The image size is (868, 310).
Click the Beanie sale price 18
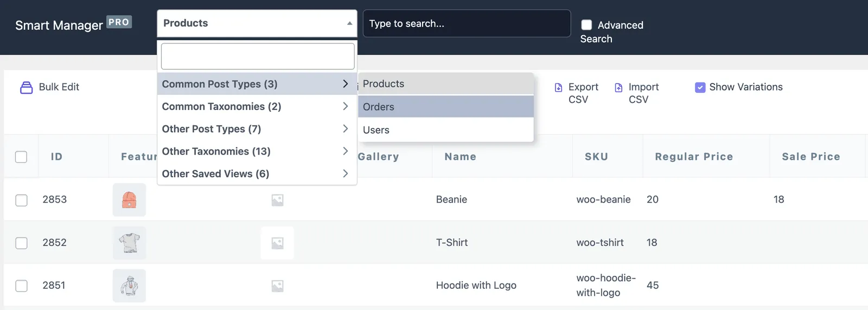click(x=779, y=199)
